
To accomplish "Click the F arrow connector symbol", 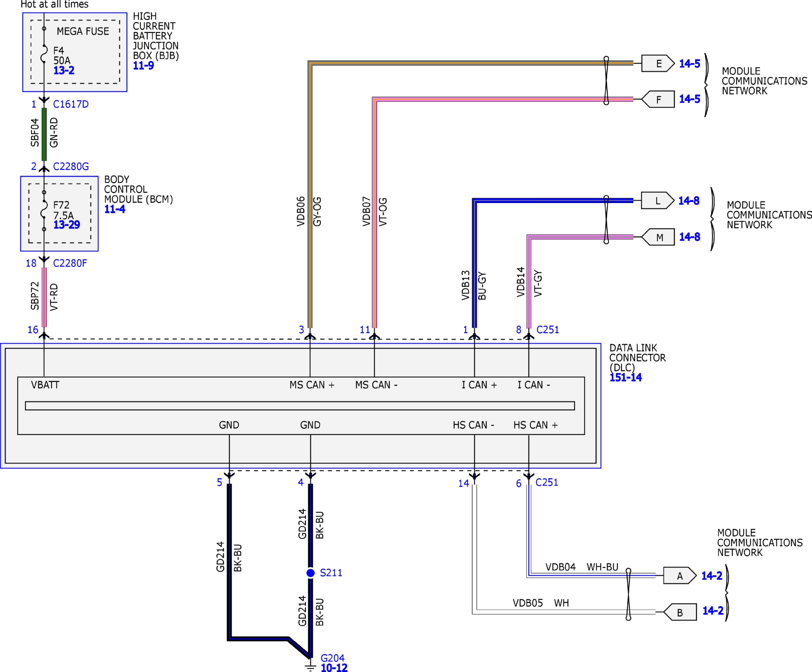I will [658, 100].
